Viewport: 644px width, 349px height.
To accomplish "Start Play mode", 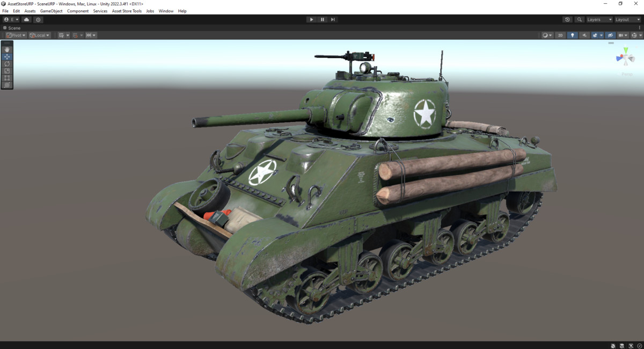I will click(311, 19).
